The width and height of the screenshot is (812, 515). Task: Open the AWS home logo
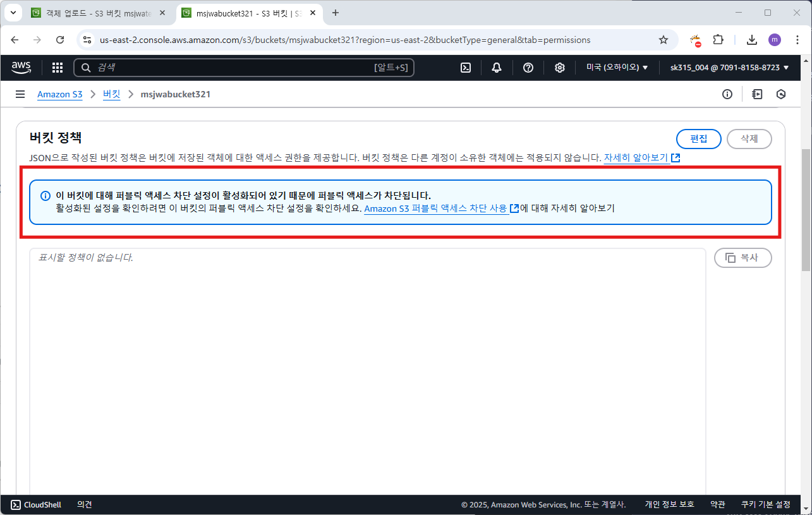pyautogui.click(x=21, y=67)
